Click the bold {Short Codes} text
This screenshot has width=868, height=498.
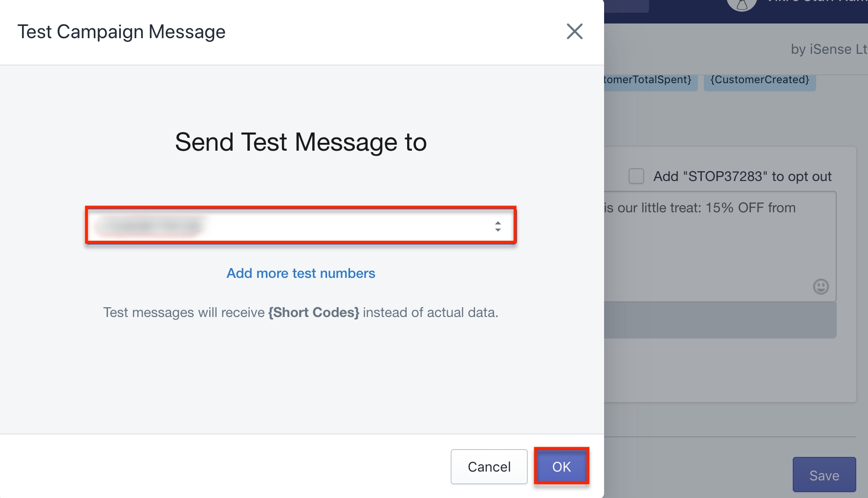[x=314, y=313]
